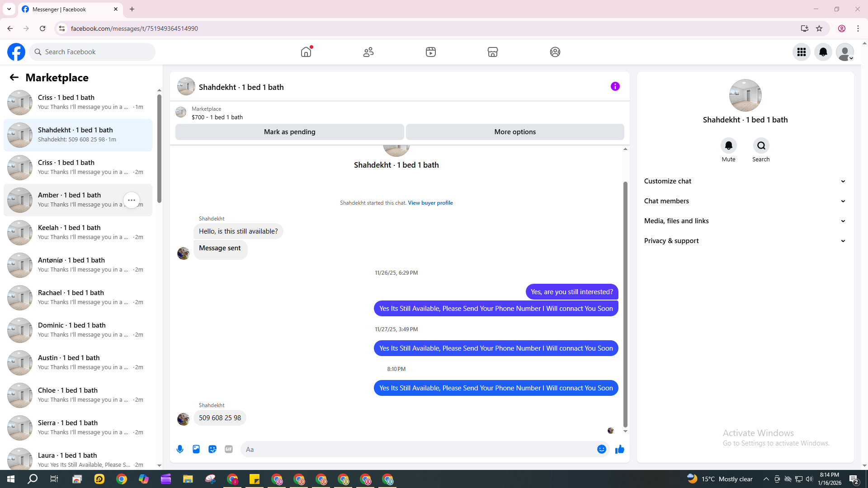Toggle the purple conversation information panel button
The width and height of the screenshot is (868, 488).
coord(615,86)
